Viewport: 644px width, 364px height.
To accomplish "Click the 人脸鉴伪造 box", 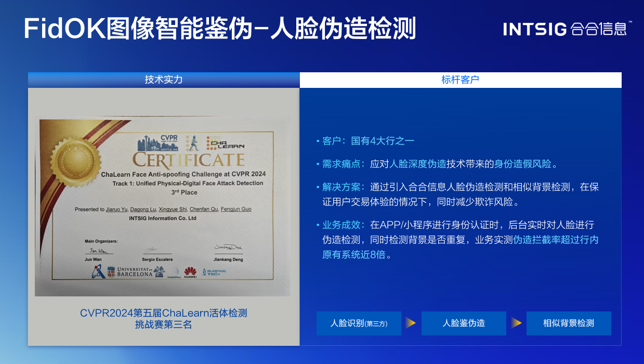I will point(464,323).
